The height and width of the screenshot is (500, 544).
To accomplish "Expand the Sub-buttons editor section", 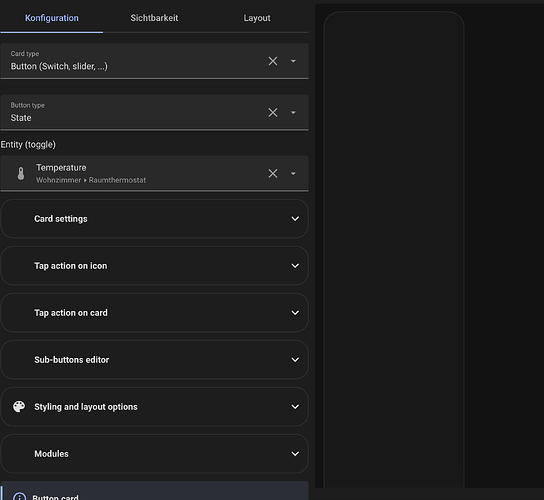I will (x=154, y=360).
